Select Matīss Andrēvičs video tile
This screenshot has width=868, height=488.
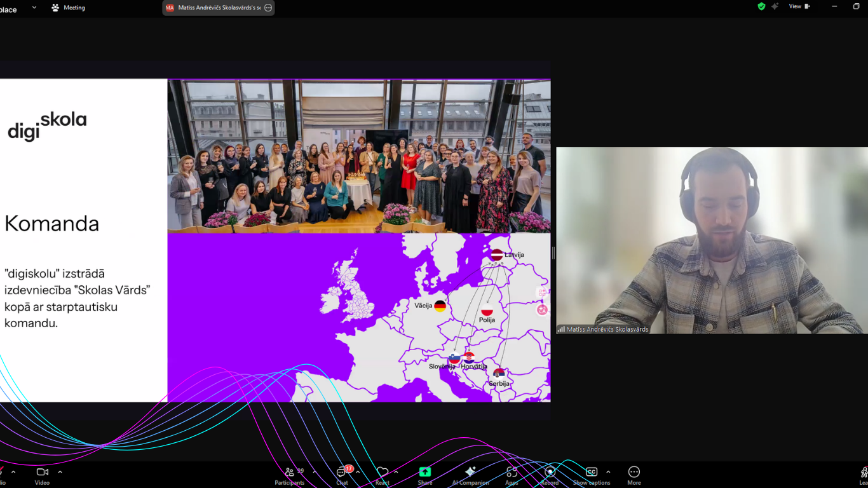click(x=712, y=240)
